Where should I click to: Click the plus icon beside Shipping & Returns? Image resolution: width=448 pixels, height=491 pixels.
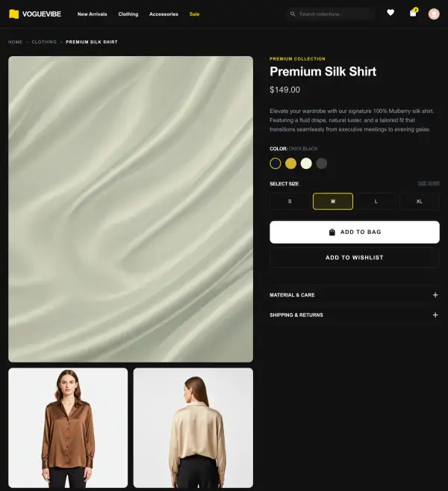click(x=435, y=315)
